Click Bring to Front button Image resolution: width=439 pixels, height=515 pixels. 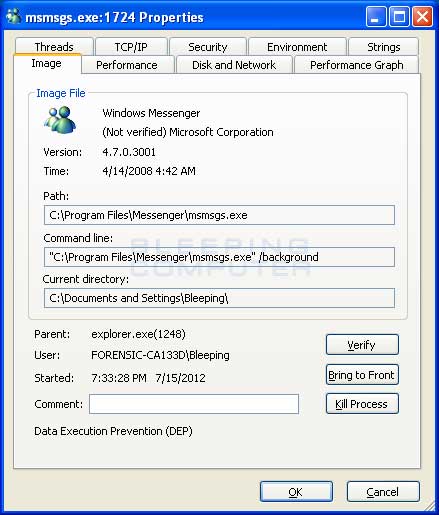pos(362,375)
